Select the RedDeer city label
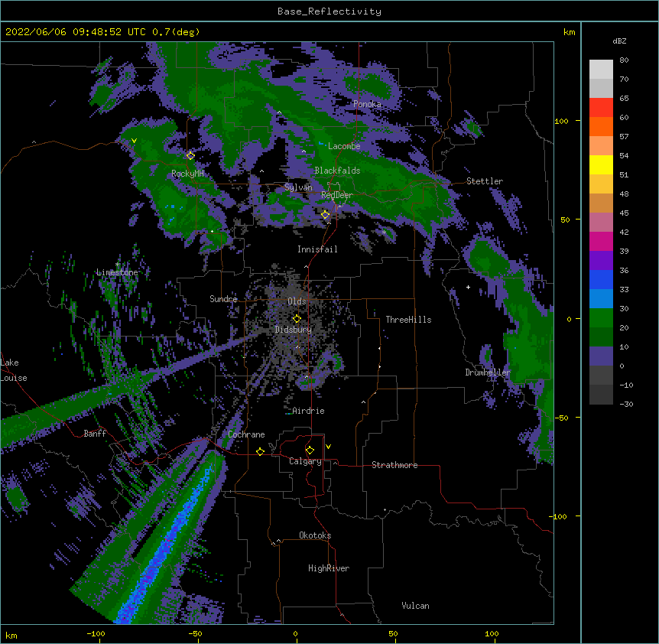 coord(337,195)
